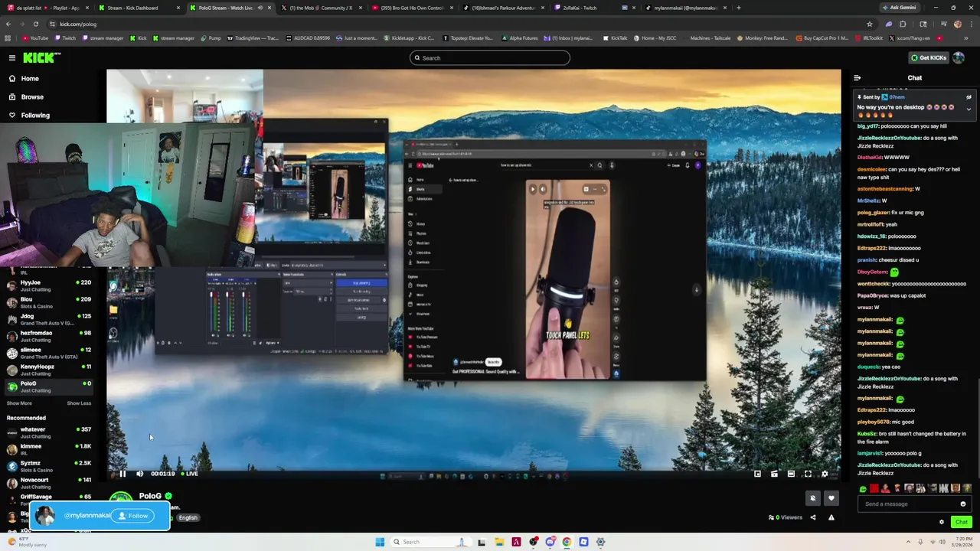Open HyyJoe channel in sidebar
The height and width of the screenshot is (551, 980).
pos(51,286)
